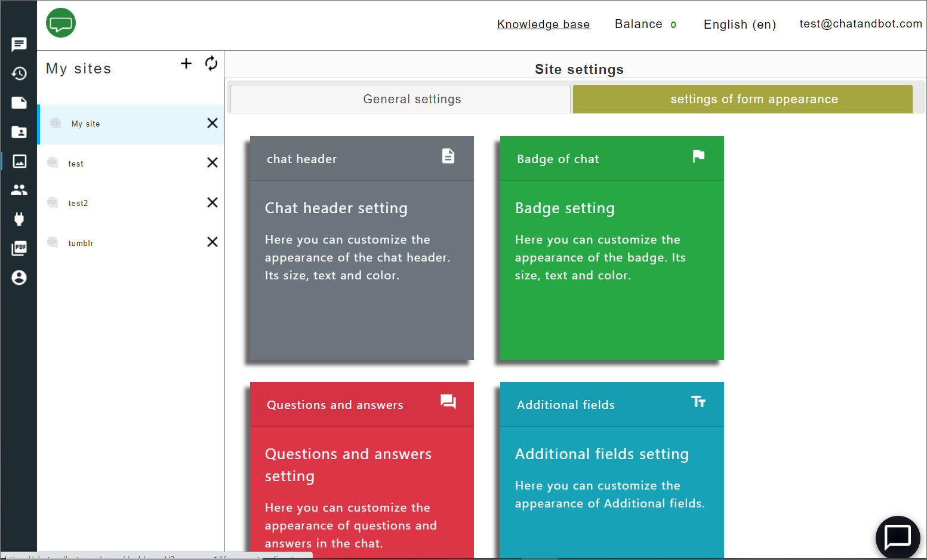Open the note/label sidebar icon
927x560 pixels.
coord(19,103)
